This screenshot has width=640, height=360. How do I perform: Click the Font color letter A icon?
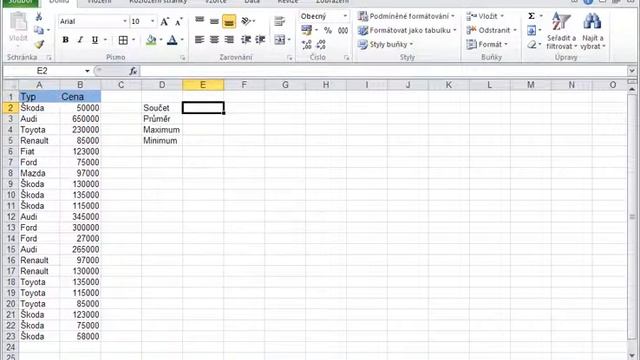tap(172, 40)
